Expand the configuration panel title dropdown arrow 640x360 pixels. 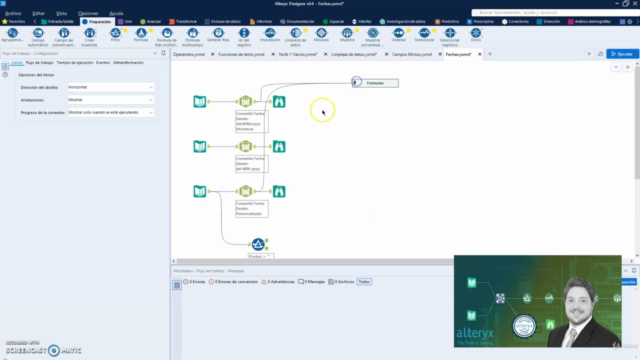155,53
